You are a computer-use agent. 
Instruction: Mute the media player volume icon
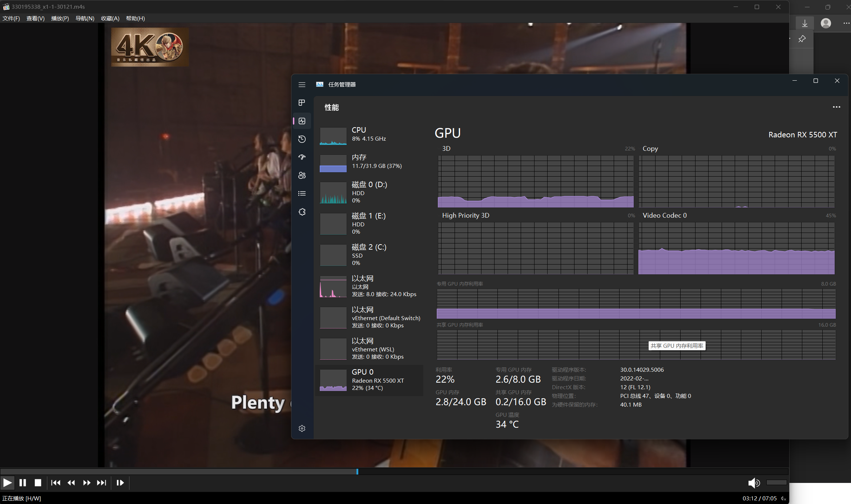pos(753,483)
